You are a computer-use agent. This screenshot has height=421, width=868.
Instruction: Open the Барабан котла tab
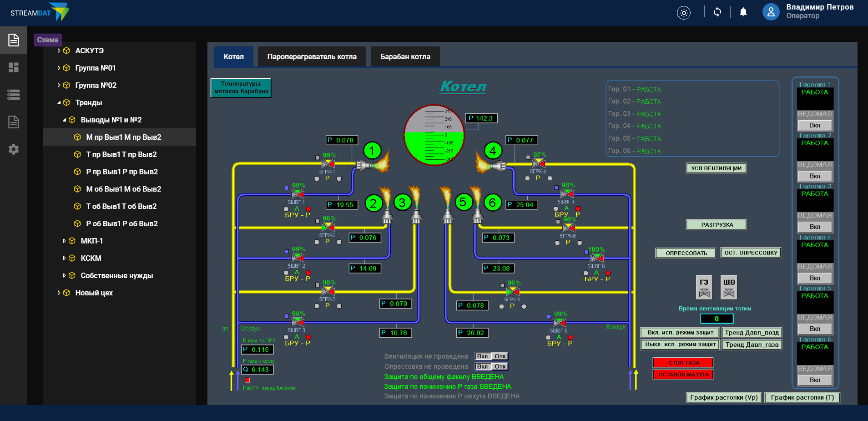[x=404, y=56]
